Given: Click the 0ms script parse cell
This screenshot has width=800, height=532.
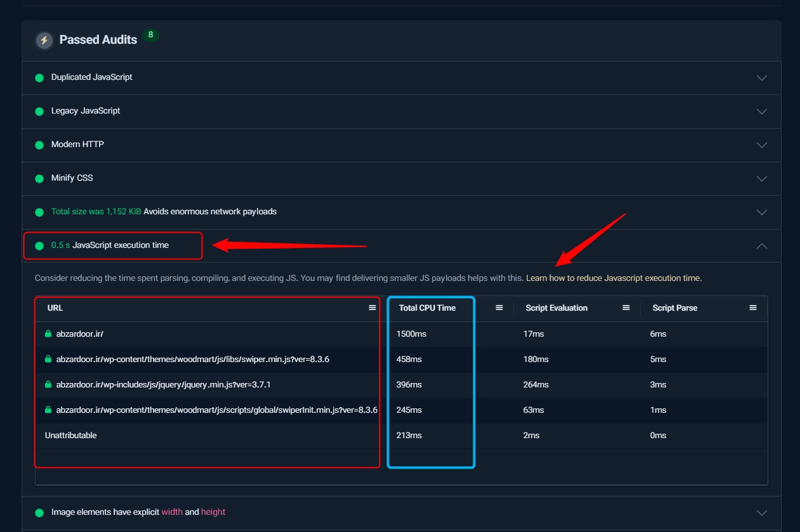Looking at the screenshot, I should (x=659, y=435).
